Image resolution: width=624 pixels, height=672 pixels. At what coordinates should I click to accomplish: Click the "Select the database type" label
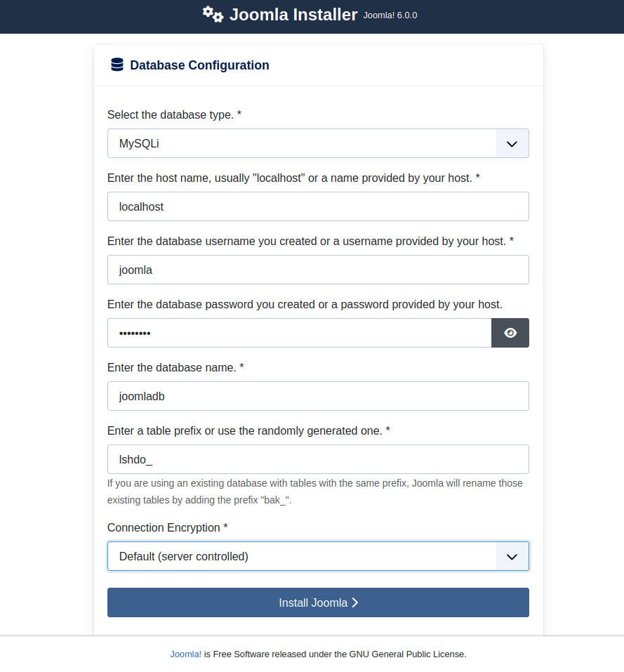tap(174, 114)
